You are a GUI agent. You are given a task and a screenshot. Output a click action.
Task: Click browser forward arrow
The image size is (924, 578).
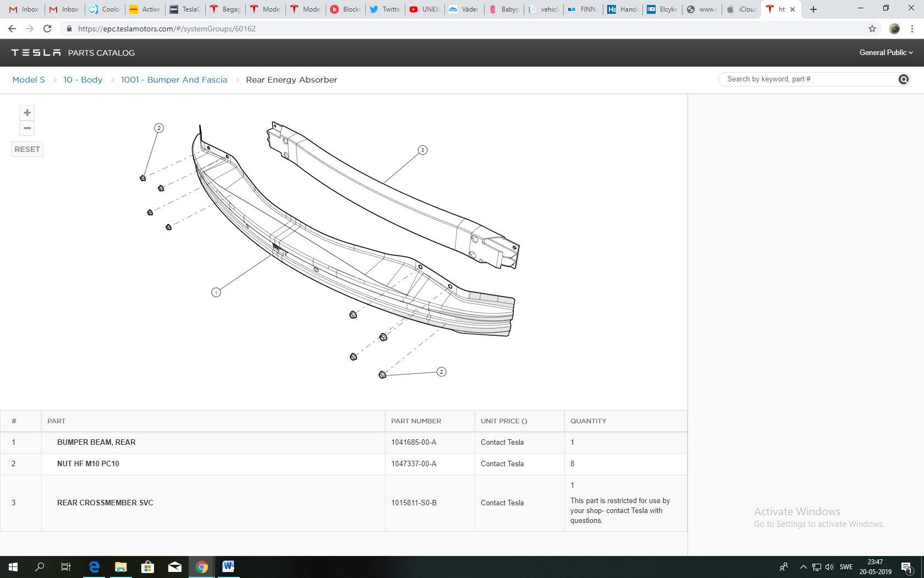coord(30,29)
